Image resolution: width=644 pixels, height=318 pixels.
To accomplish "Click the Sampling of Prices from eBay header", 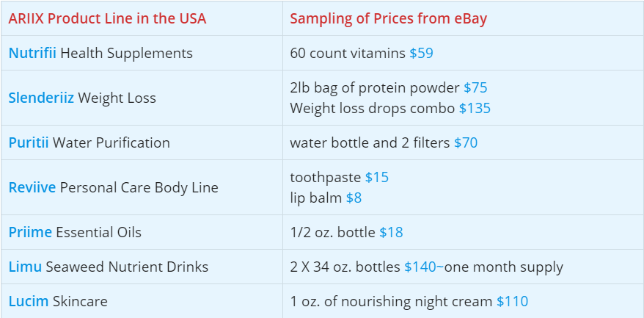I will pos(388,18).
